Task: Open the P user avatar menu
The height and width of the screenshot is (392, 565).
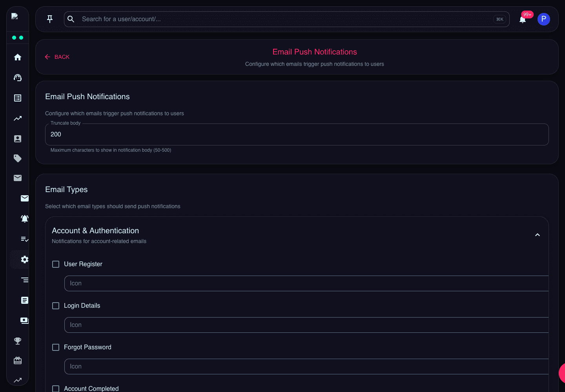Action: pyautogui.click(x=544, y=19)
